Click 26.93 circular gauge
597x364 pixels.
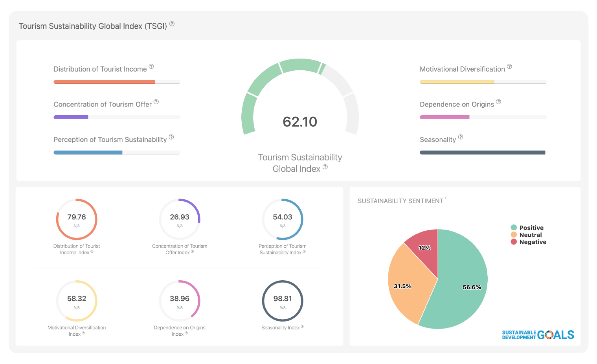(180, 219)
